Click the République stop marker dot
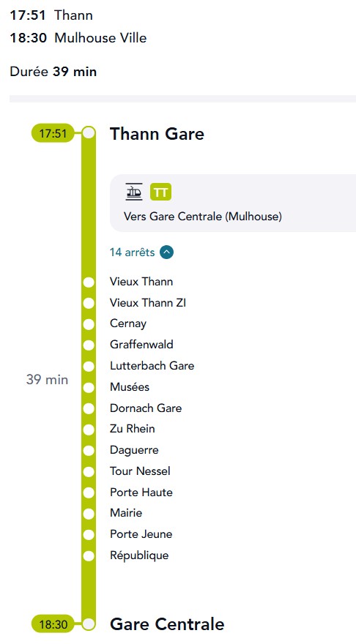 click(89, 556)
